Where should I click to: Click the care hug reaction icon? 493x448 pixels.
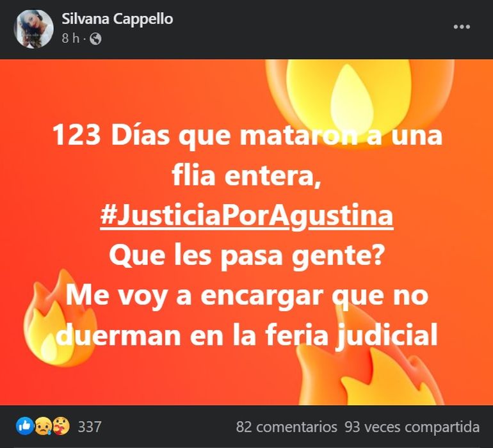coord(61,426)
